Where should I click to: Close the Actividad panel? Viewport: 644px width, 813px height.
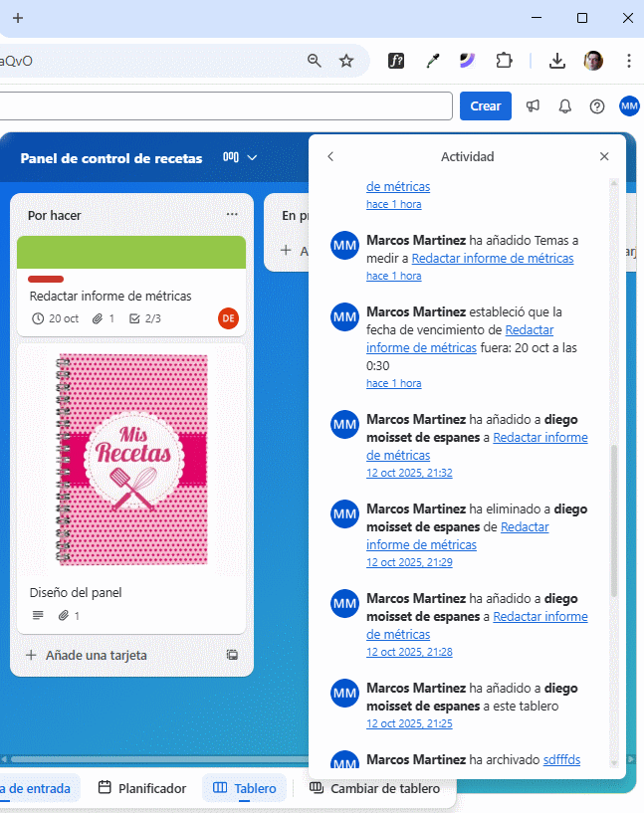click(x=604, y=157)
